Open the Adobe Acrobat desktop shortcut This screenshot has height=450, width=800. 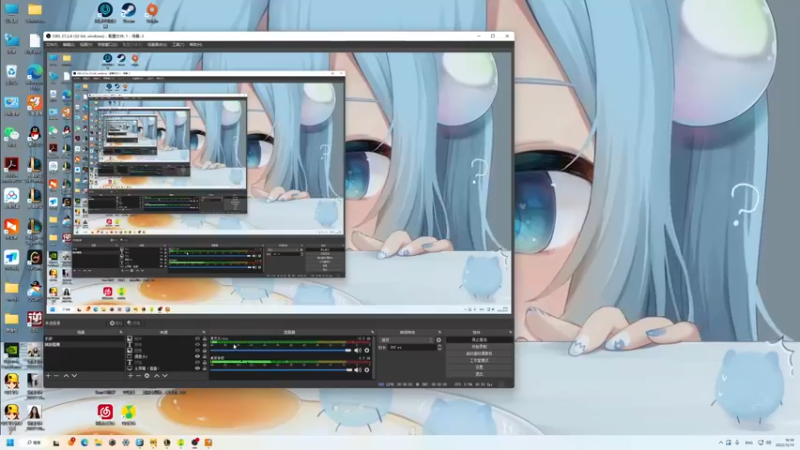click(11, 169)
